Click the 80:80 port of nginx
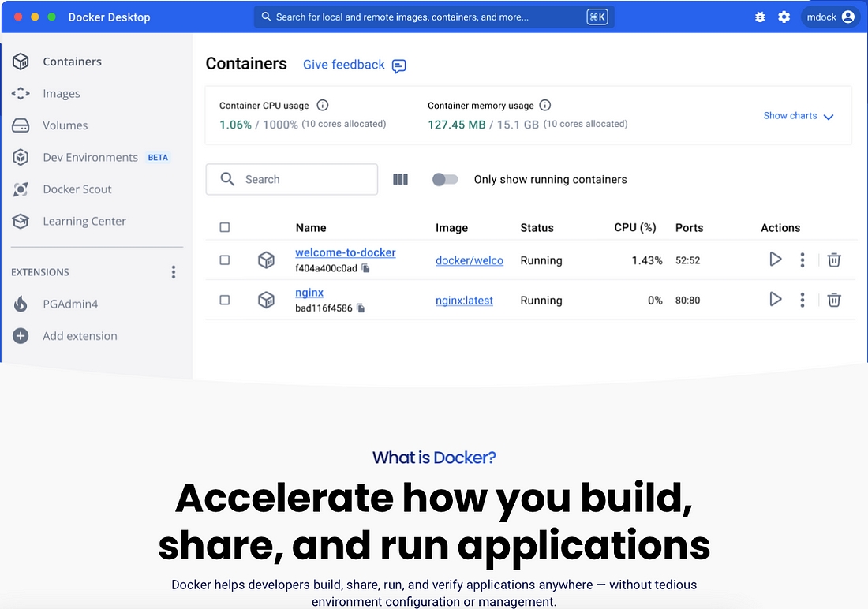The width and height of the screenshot is (868, 609). [687, 300]
